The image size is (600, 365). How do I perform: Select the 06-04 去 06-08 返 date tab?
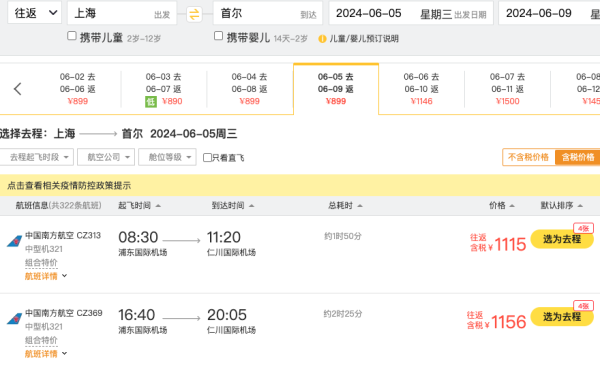(249, 89)
